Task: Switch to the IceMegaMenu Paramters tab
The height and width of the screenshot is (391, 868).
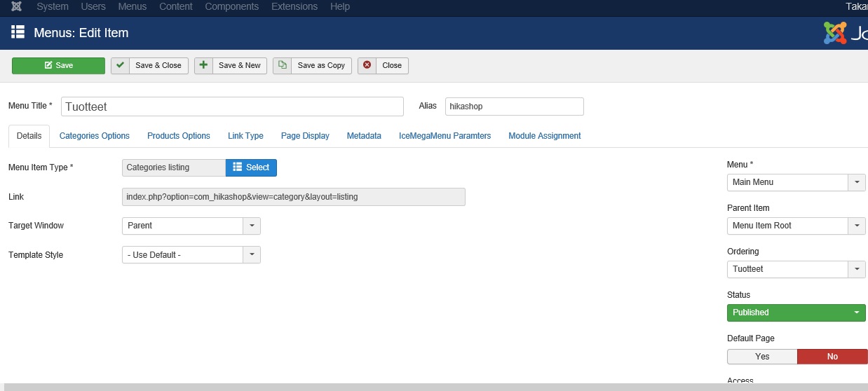Action: tap(445, 136)
